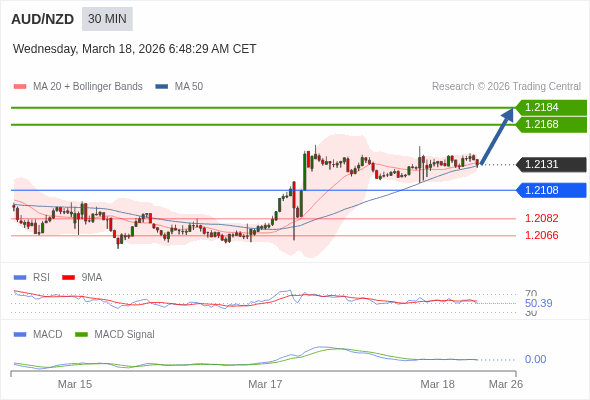The image size is (590, 400).
Task: Click the 1.2184 resistance price tag
Action: 551,108
